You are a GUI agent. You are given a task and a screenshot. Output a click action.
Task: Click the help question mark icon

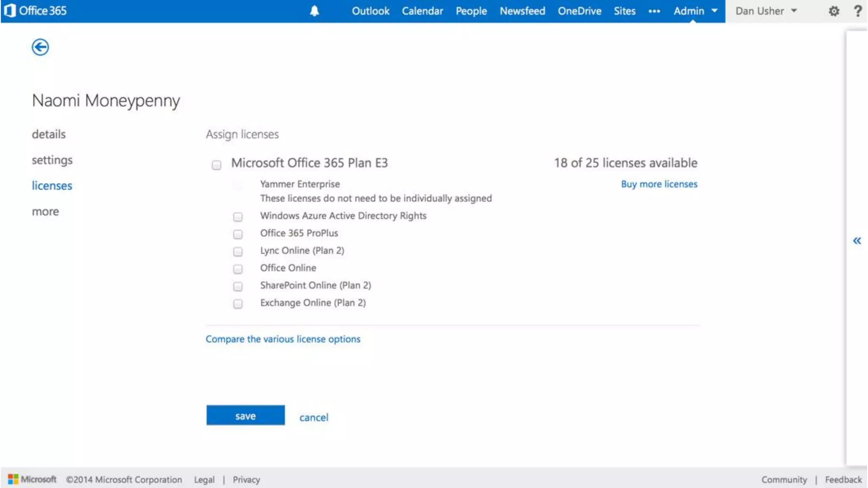coord(857,11)
